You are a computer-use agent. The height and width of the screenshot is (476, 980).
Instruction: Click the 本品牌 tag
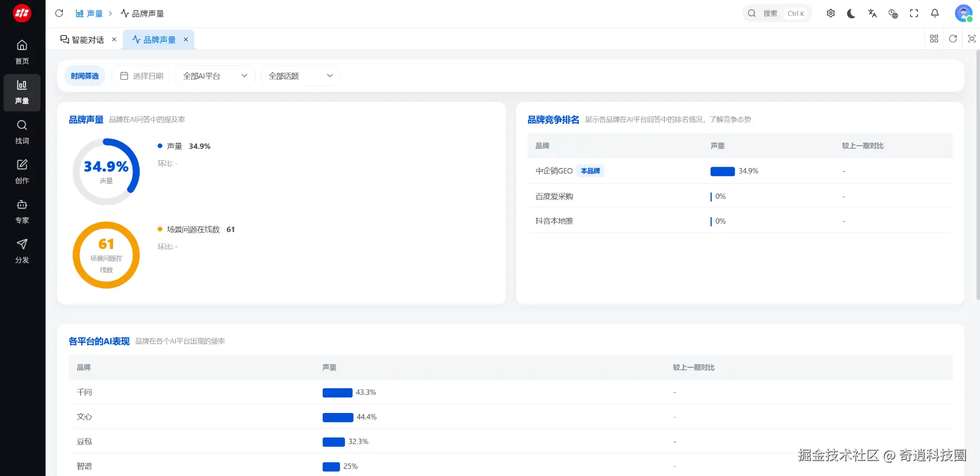(590, 171)
